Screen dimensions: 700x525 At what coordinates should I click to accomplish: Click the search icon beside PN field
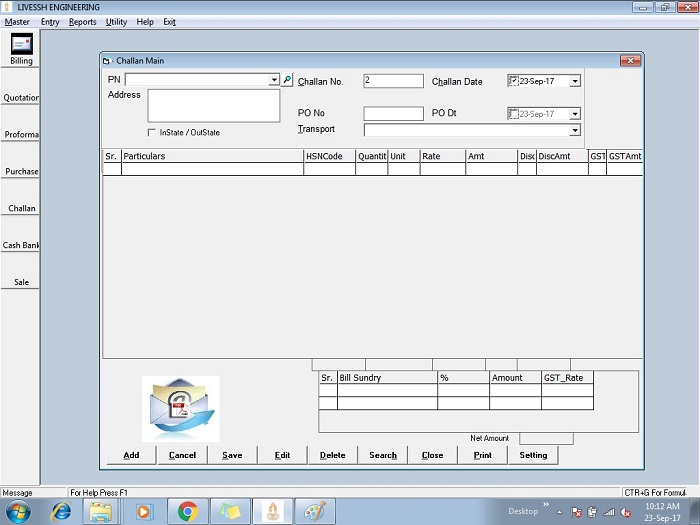[x=287, y=79]
